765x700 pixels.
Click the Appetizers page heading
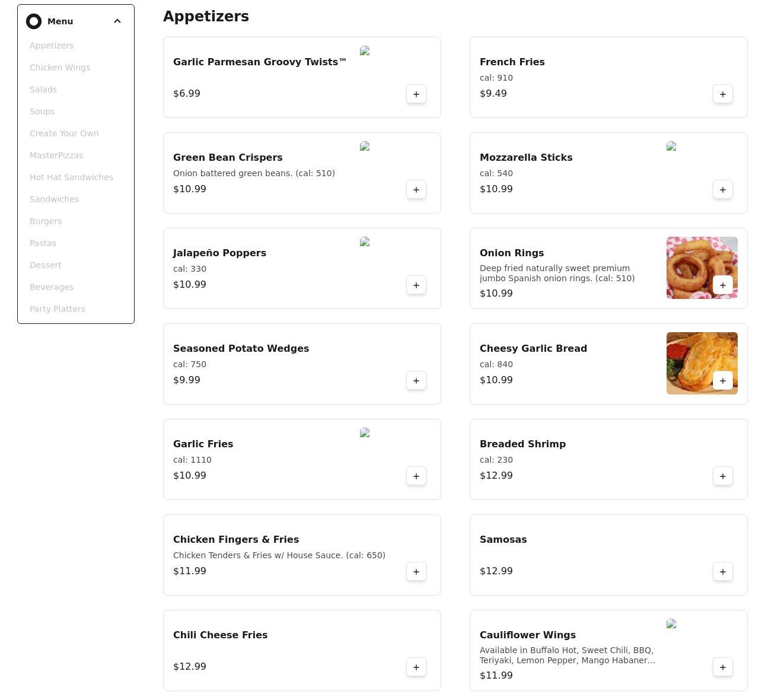coord(206,17)
